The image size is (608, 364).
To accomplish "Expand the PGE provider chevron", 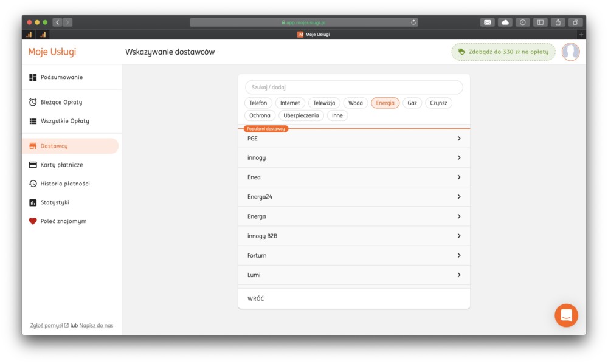I will tap(459, 139).
